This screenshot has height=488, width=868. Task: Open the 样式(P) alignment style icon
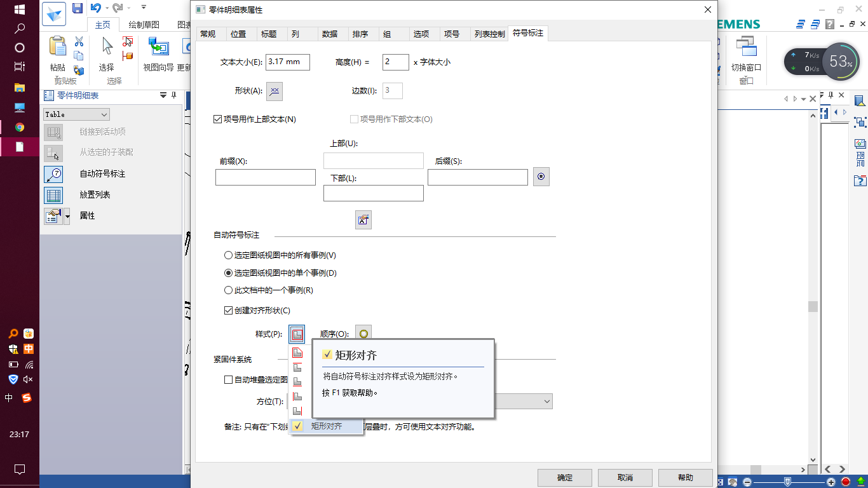click(x=295, y=333)
